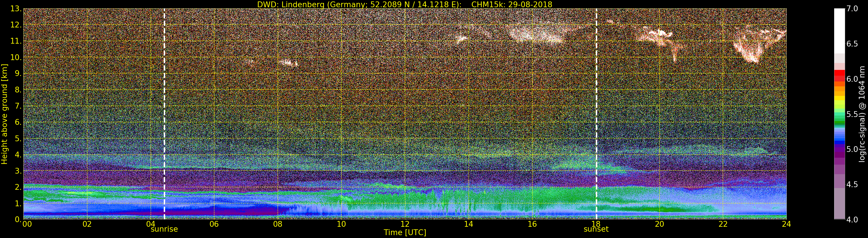The image size is (868, 238).
Task: Click the '7.0' colorbar tick label
Action: (852, 9)
